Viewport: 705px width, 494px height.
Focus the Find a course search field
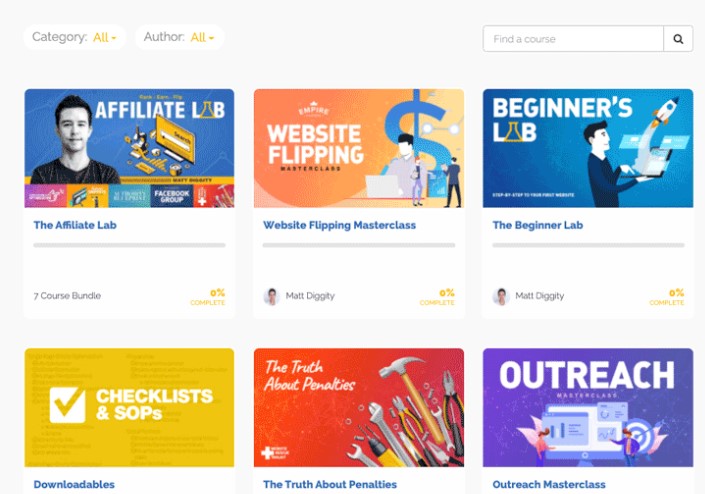573,39
